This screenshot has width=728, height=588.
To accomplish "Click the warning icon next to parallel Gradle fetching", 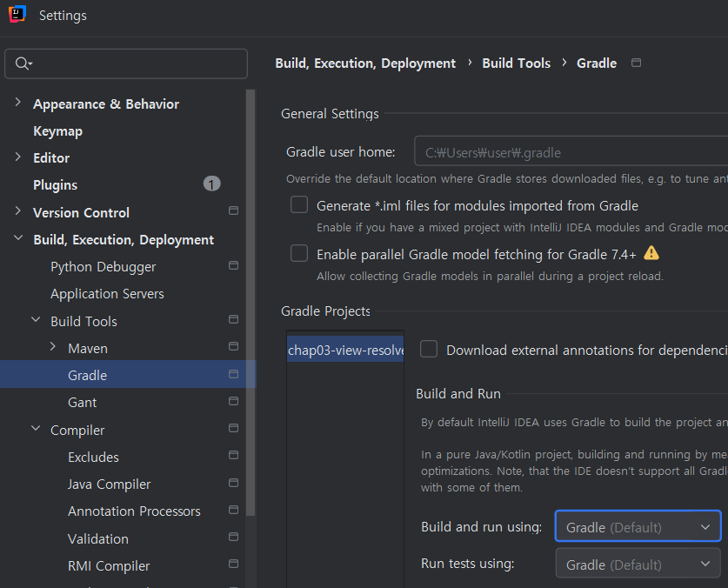I will (651, 253).
